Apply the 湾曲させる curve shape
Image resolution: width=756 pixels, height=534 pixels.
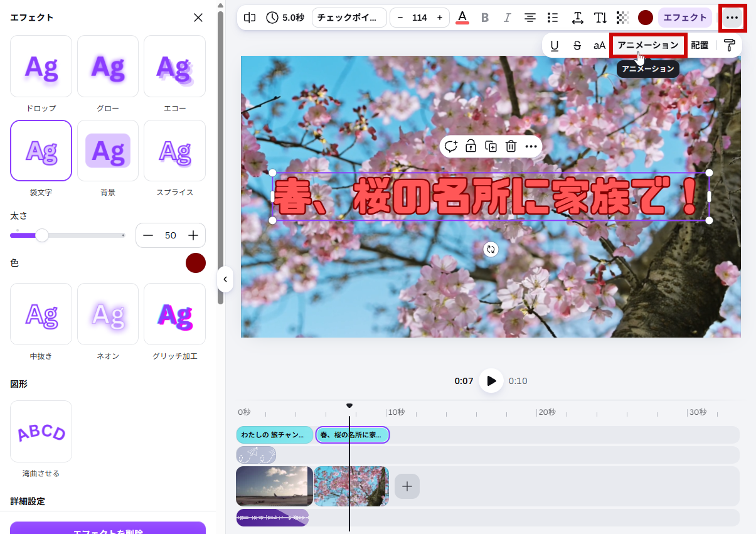pyautogui.click(x=41, y=431)
